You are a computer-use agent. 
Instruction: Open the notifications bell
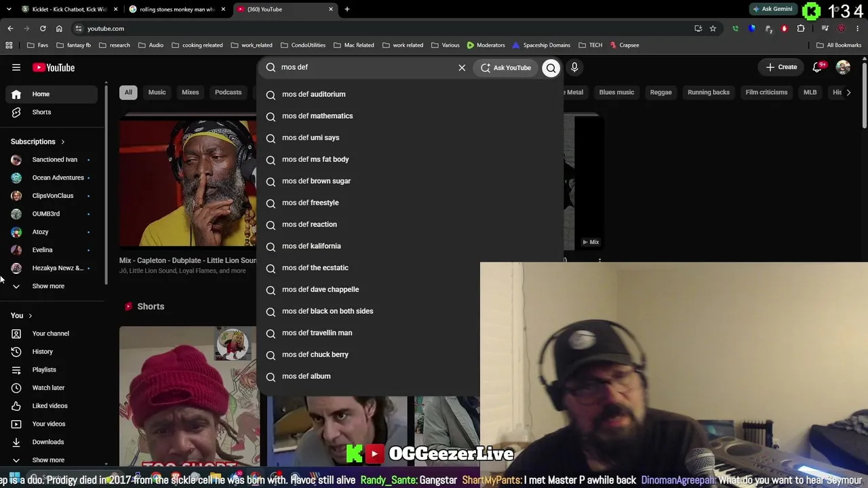point(817,67)
